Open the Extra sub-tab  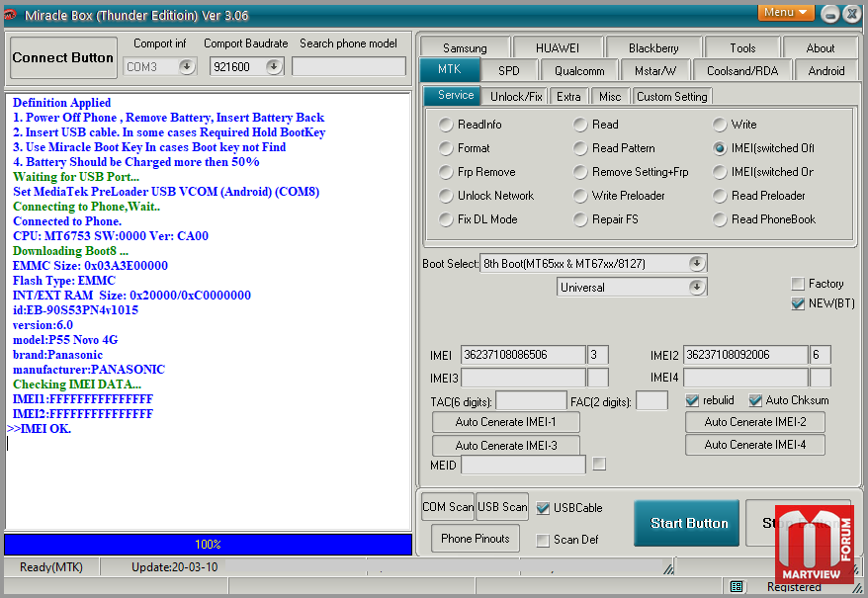click(x=568, y=96)
